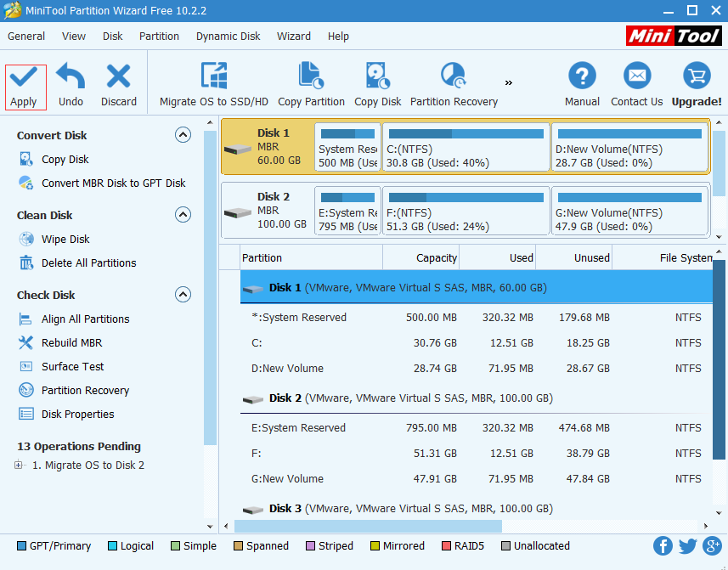Open the Help menu
Image resolution: width=728 pixels, height=570 pixels.
point(338,37)
